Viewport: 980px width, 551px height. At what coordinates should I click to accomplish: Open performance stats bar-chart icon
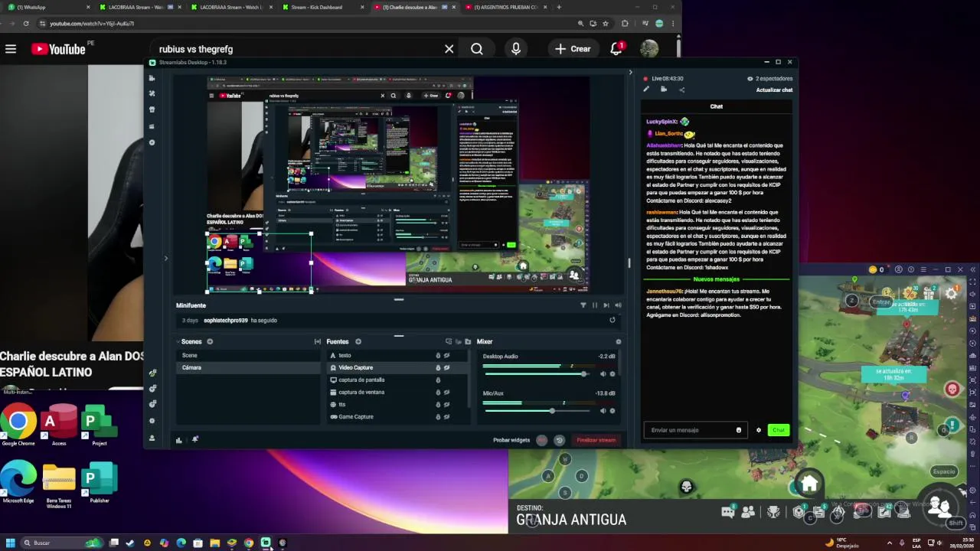(x=179, y=440)
